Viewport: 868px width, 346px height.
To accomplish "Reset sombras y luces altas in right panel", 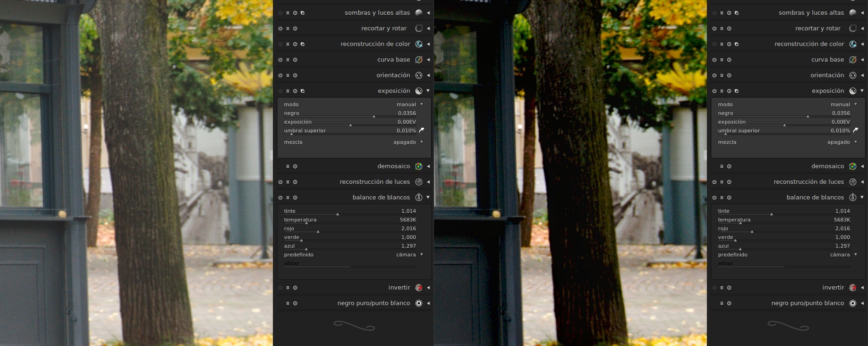I will [x=729, y=13].
